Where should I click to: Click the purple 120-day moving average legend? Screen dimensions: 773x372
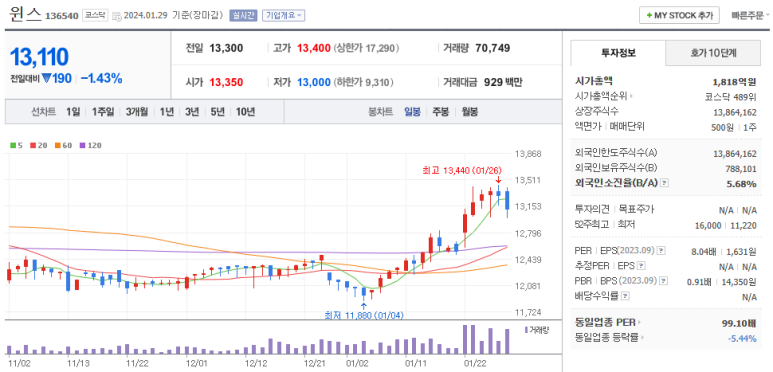click(x=90, y=146)
